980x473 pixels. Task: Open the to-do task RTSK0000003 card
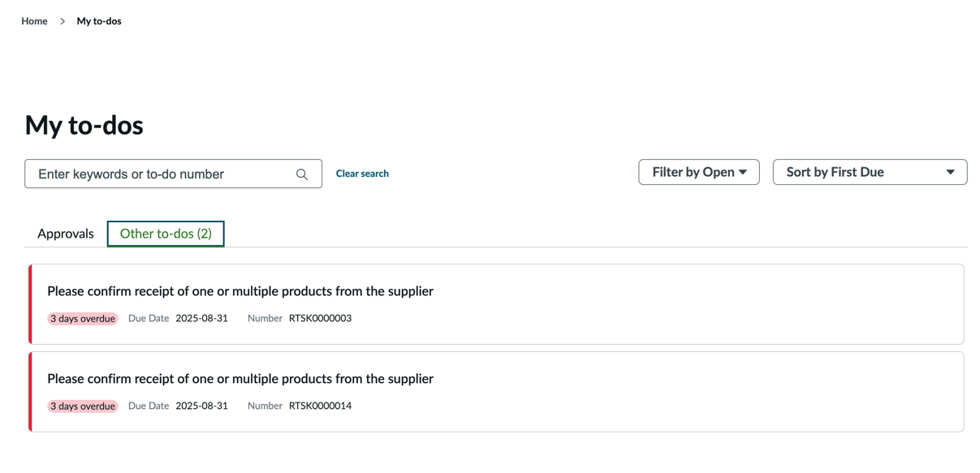(x=496, y=304)
